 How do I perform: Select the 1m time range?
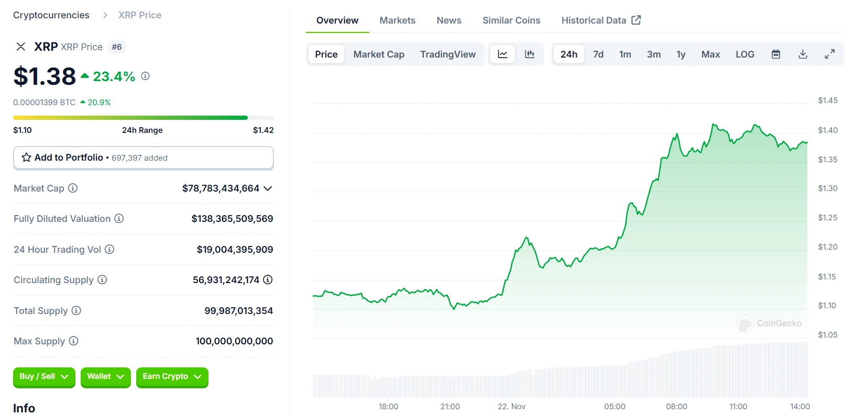(625, 54)
